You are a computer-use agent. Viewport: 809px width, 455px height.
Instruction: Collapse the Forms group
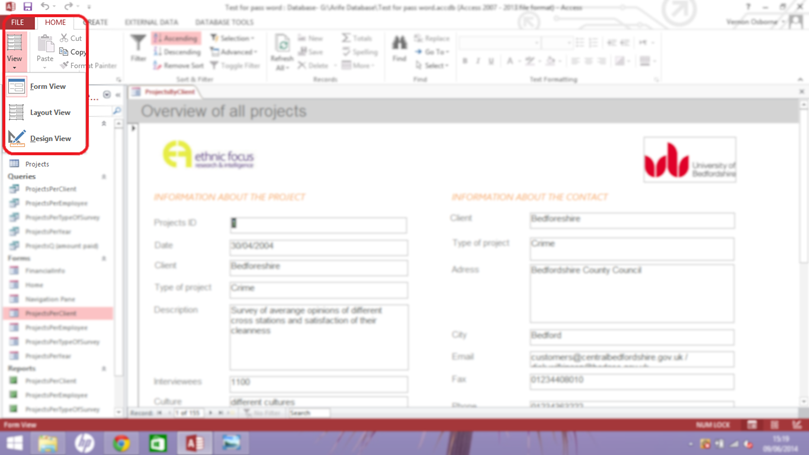tap(104, 258)
